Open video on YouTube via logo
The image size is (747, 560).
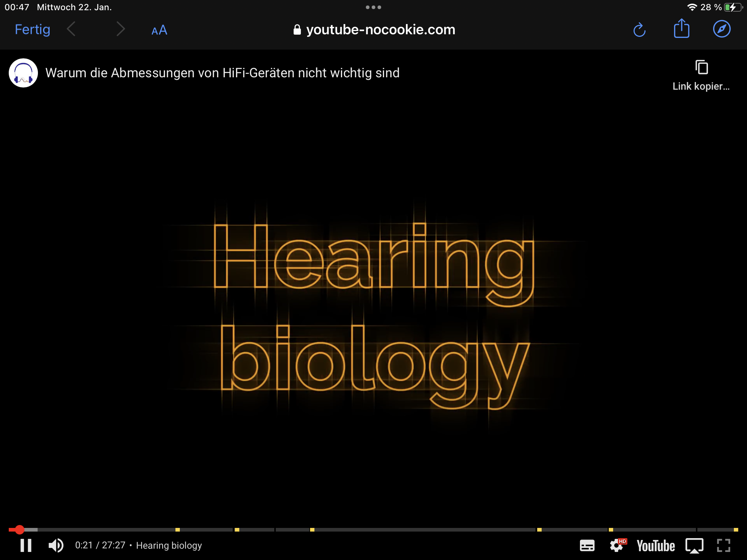[656, 546]
